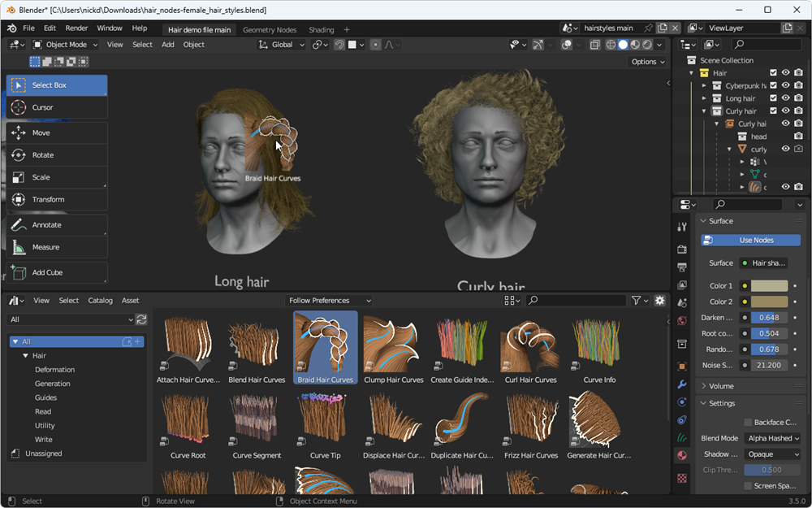Activate the Move tool

[56, 132]
